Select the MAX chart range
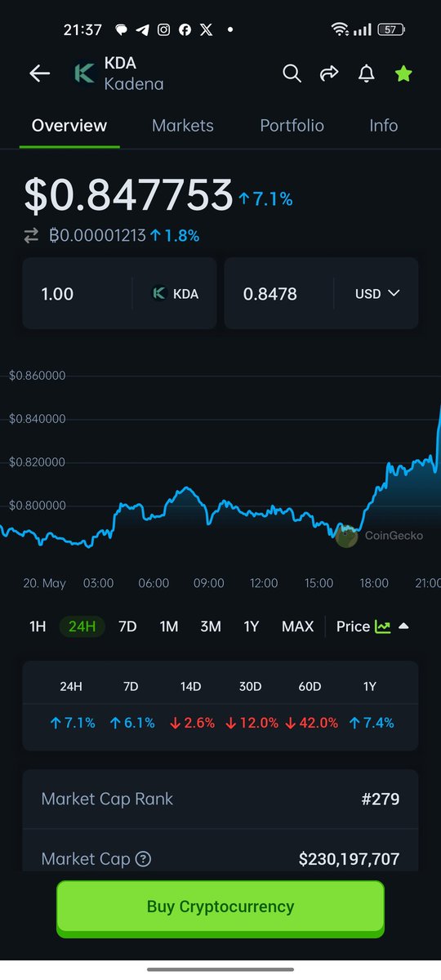 click(x=297, y=626)
